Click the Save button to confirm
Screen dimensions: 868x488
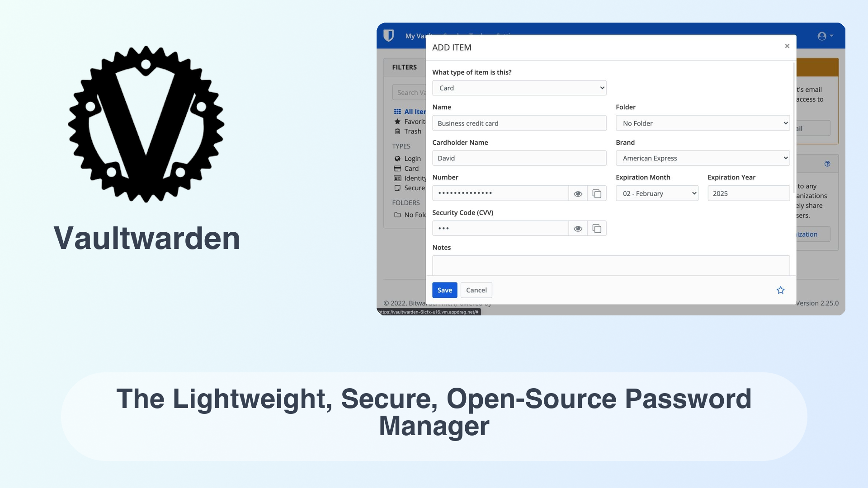pos(445,290)
